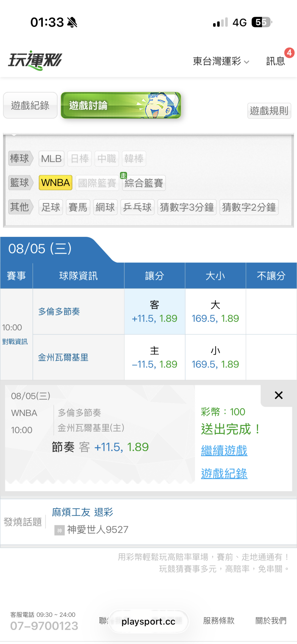The height and width of the screenshot is (644, 297).
Task: Tap the 玩運彩 logo
Action: point(35,60)
